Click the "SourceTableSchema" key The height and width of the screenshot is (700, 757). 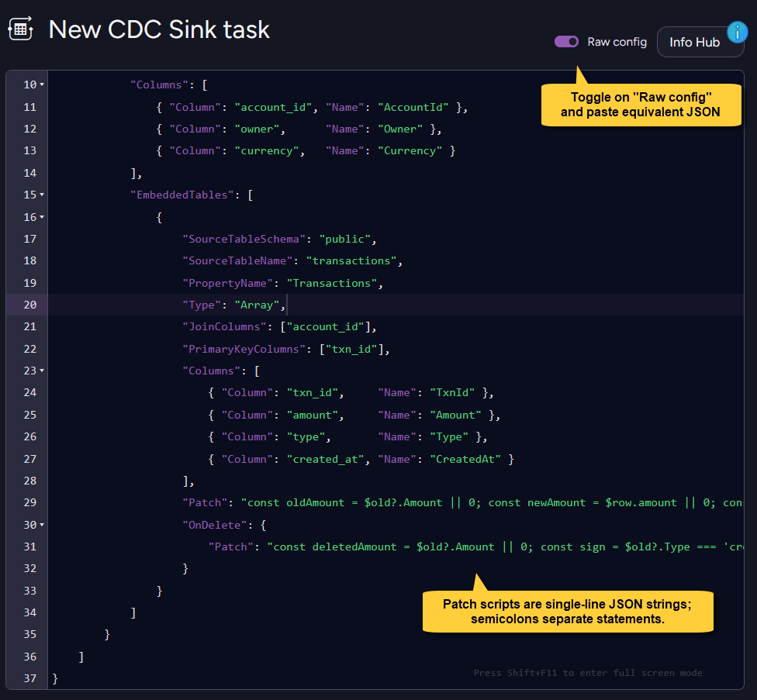pyautogui.click(x=244, y=240)
